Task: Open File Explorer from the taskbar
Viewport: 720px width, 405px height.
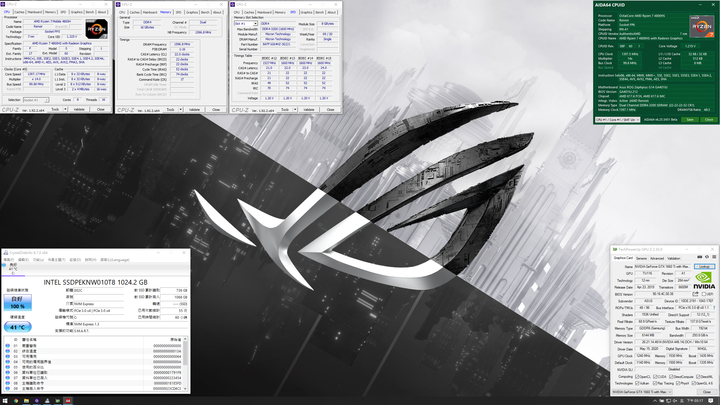Action: tap(26, 401)
